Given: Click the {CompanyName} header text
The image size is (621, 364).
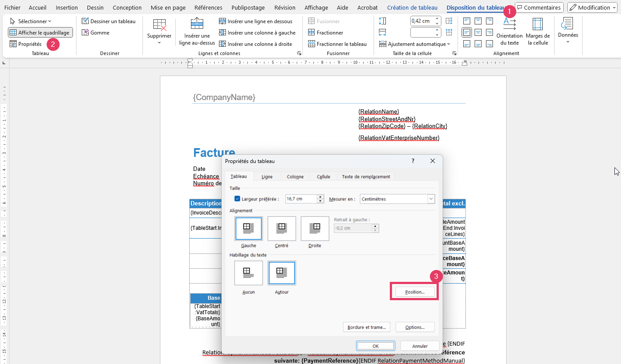Looking at the screenshot, I should [x=224, y=97].
